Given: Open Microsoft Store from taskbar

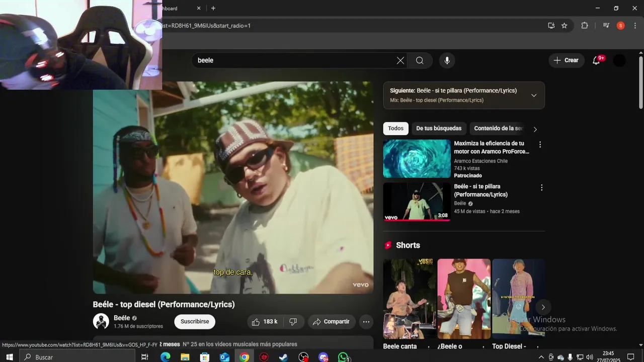Looking at the screenshot, I should [205, 356].
